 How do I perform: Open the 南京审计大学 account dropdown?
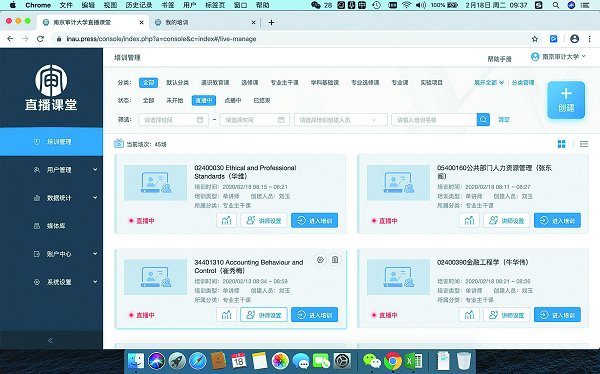point(558,57)
